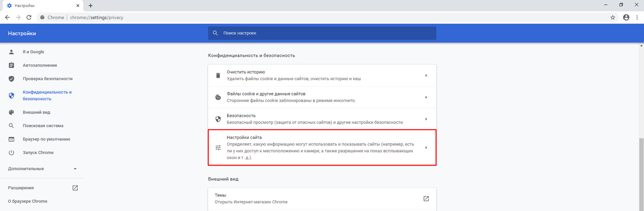Expand Очистить историю row arrow

pyautogui.click(x=426, y=75)
